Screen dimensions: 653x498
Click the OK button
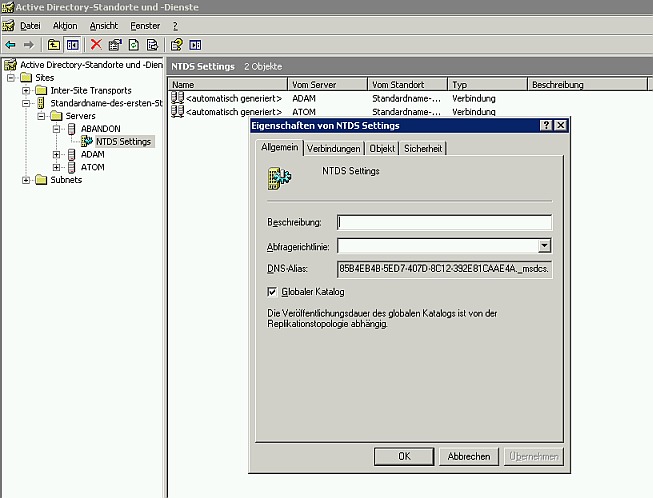click(404, 456)
